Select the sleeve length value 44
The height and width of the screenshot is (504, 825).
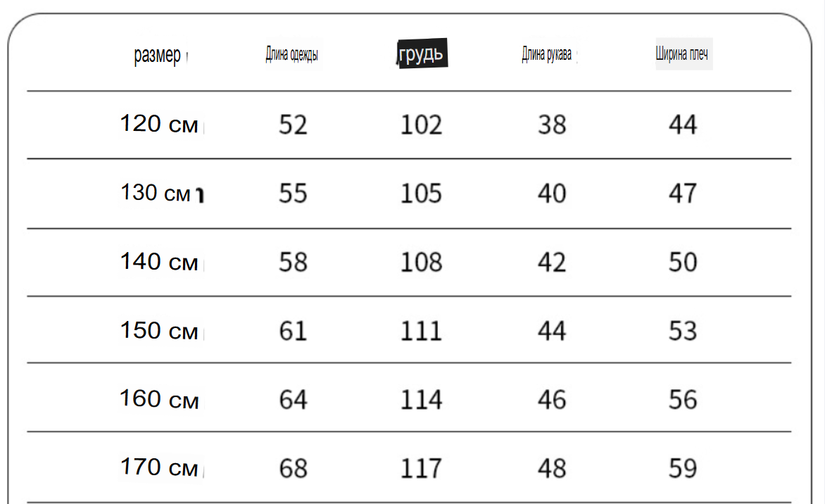(551, 332)
